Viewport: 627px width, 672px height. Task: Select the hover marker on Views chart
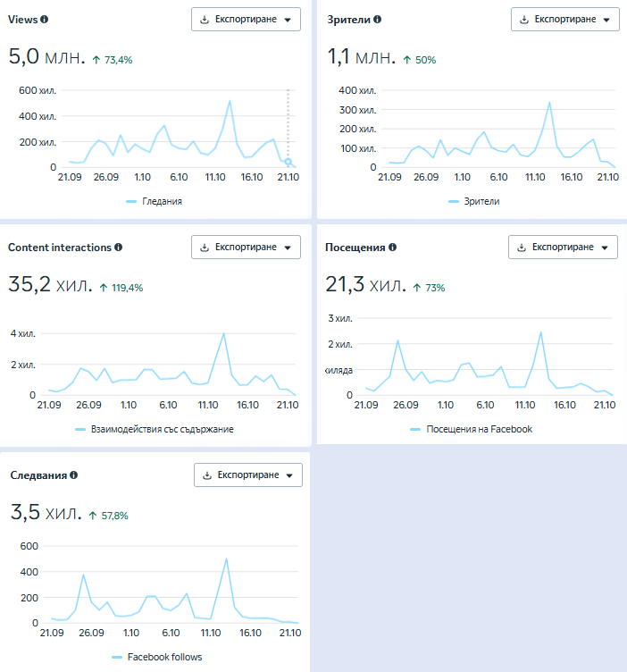click(288, 162)
